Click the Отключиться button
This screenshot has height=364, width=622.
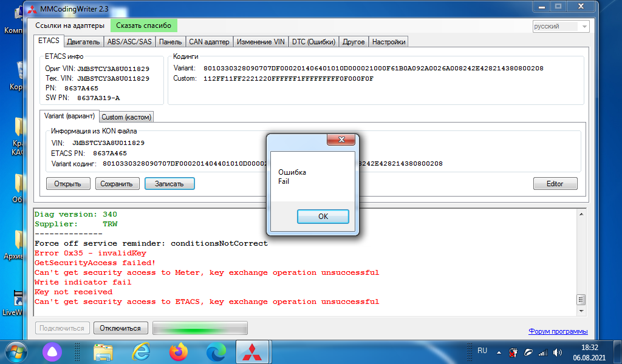click(x=120, y=328)
